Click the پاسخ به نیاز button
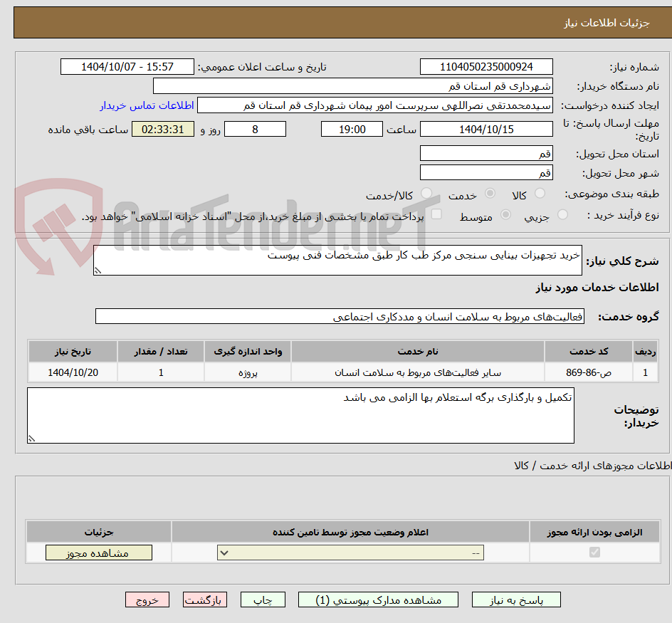This screenshot has height=623, width=672. click(516, 600)
